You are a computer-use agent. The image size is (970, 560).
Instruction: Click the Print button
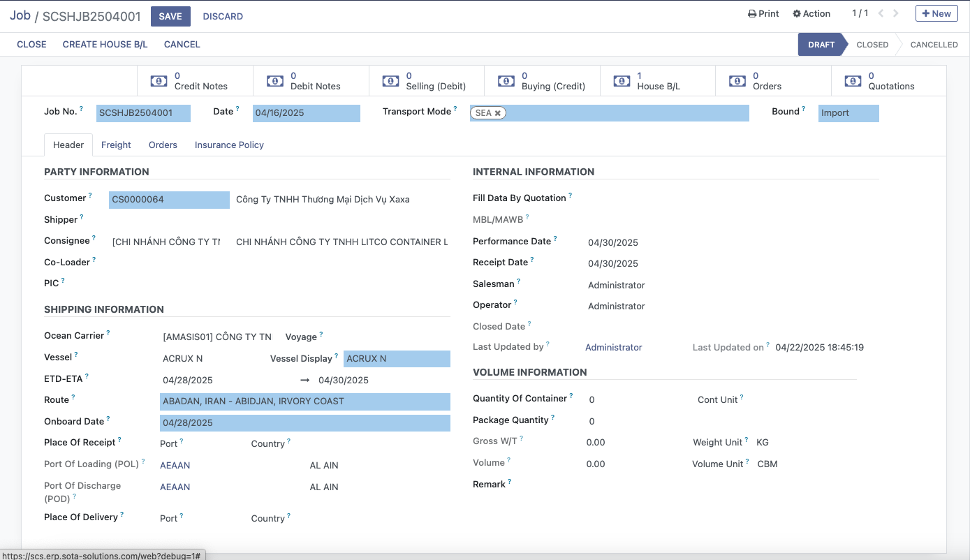[x=763, y=13]
